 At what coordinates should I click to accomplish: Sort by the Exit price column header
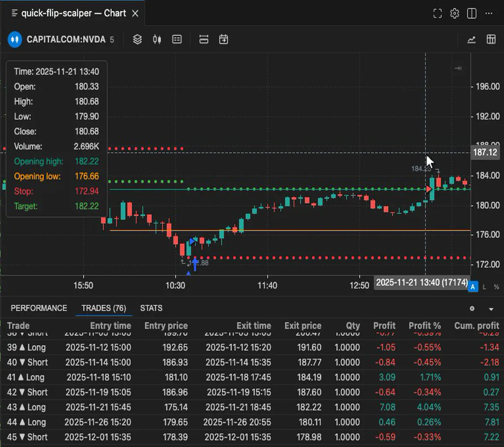coord(303,326)
